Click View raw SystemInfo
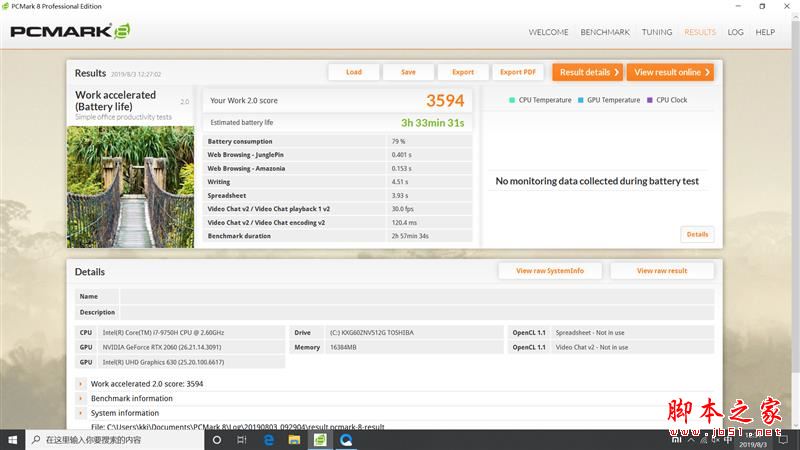The image size is (800, 450). coord(549,271)
